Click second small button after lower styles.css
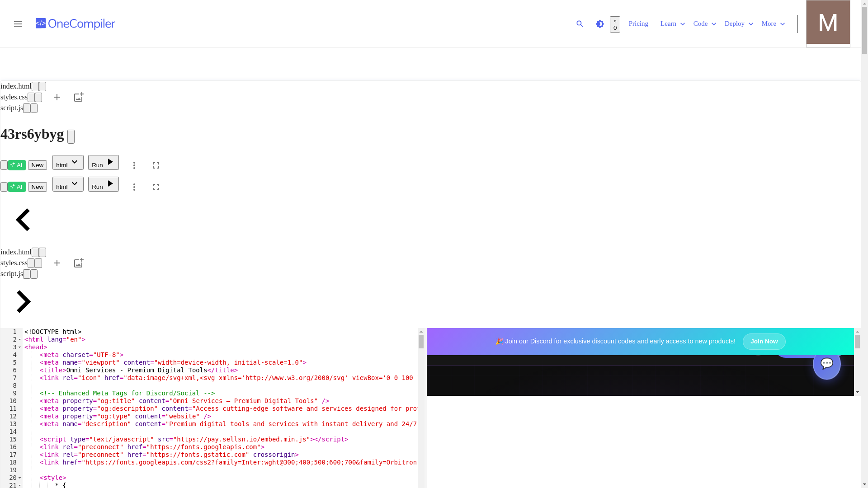Screen dimensions: 868x488 click(38, 263)
